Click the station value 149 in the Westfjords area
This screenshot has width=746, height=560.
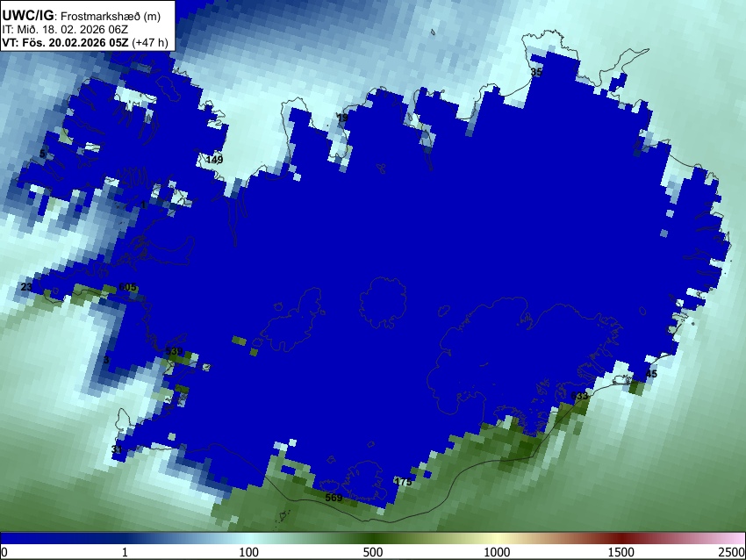[x=214, y=160]
